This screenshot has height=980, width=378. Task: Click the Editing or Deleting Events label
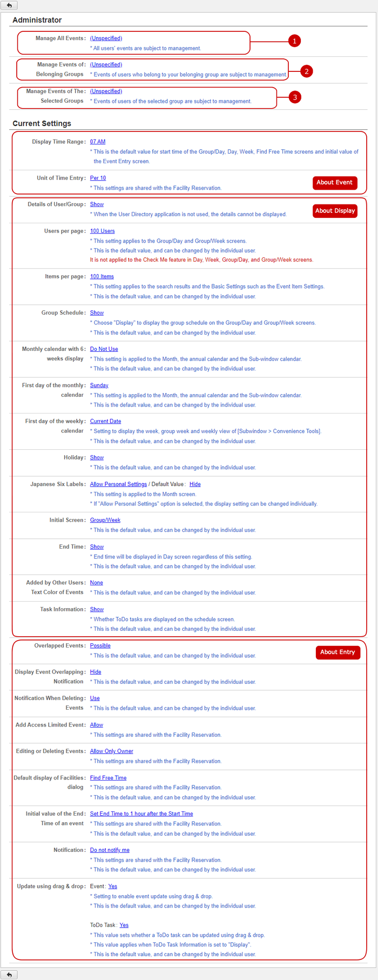(x=51, y=751)
